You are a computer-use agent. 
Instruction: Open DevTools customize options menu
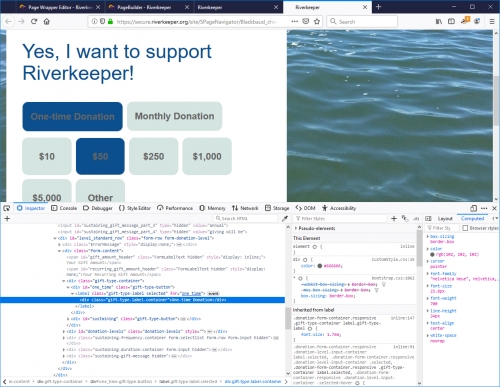[x=484, y=208]
